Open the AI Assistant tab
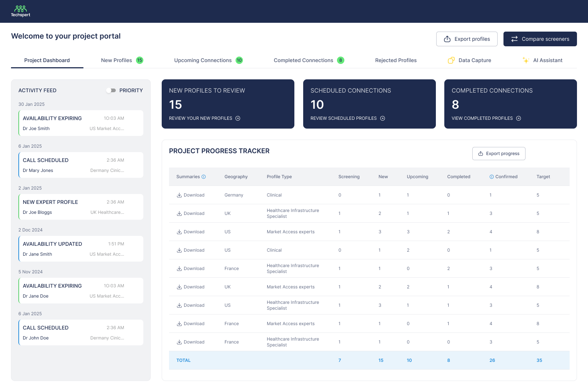The width and height of the screenshot is (588, 392). pos(542,60)
